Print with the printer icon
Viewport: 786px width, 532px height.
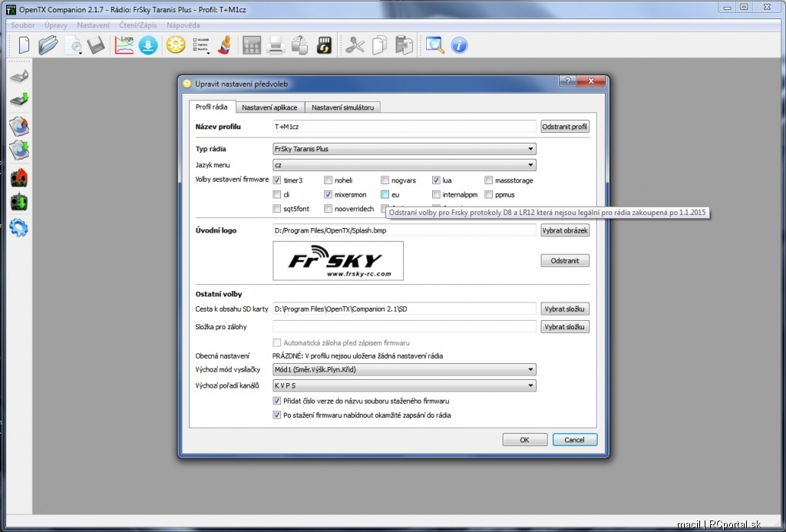click(276, 45)
